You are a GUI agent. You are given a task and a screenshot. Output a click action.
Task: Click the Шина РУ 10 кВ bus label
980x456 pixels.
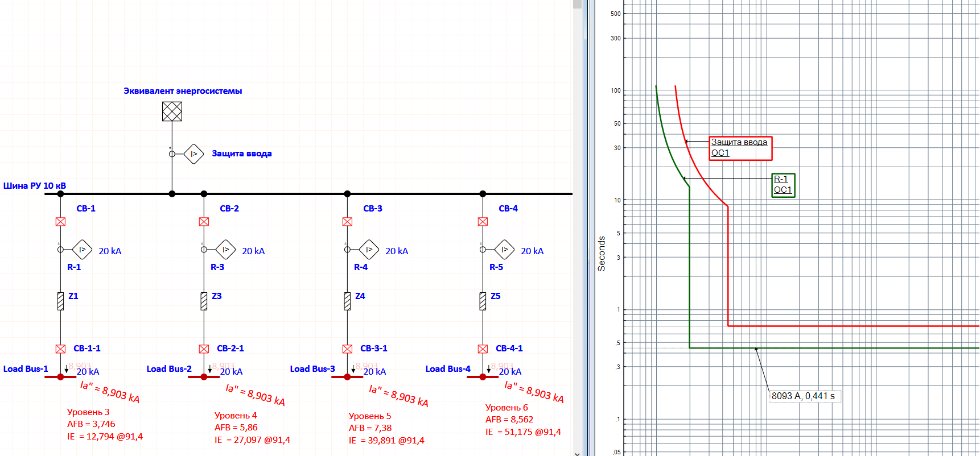(35, 186)
